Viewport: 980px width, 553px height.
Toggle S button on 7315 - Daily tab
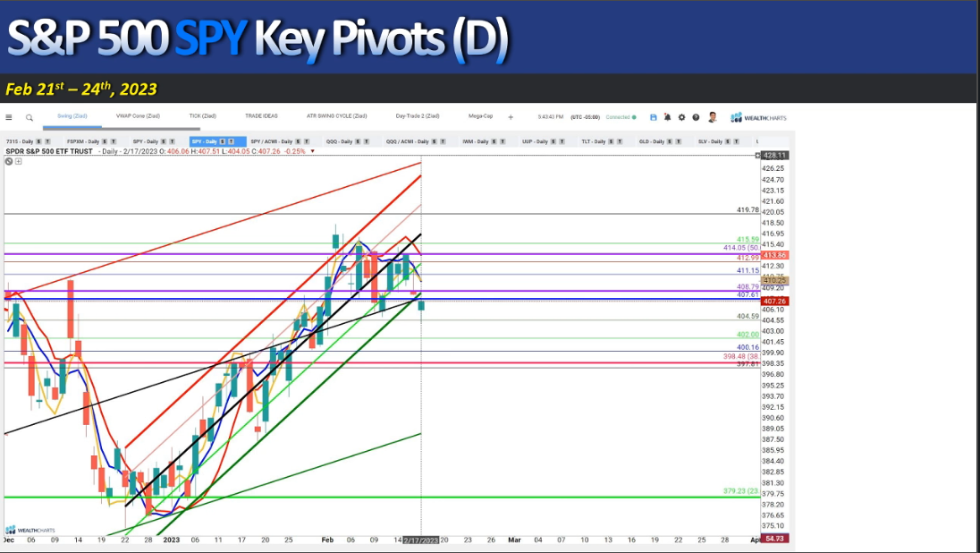[x=38, y=142]
